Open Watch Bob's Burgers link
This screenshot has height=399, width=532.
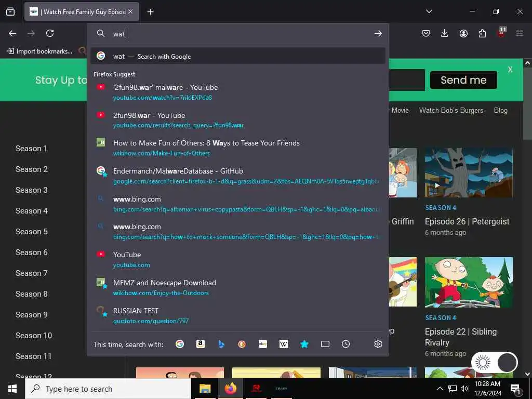pos(451,110)
